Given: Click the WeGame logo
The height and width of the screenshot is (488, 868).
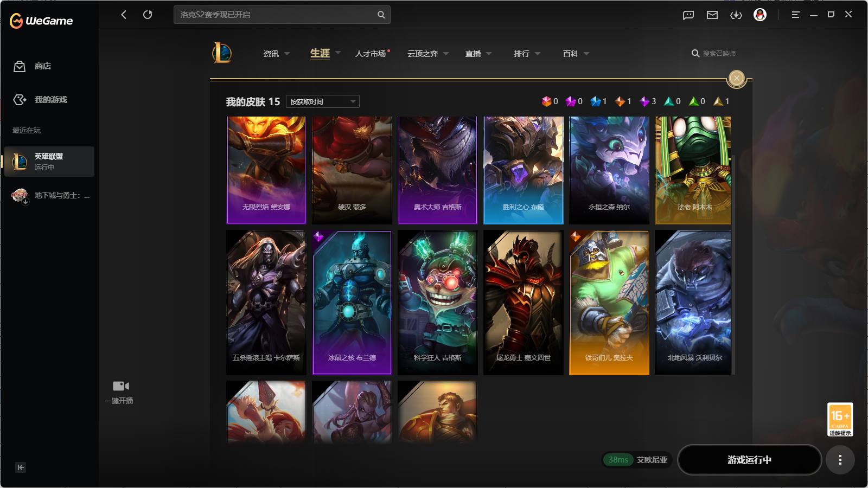Looking at the screenshot, I should pos(41,21).
